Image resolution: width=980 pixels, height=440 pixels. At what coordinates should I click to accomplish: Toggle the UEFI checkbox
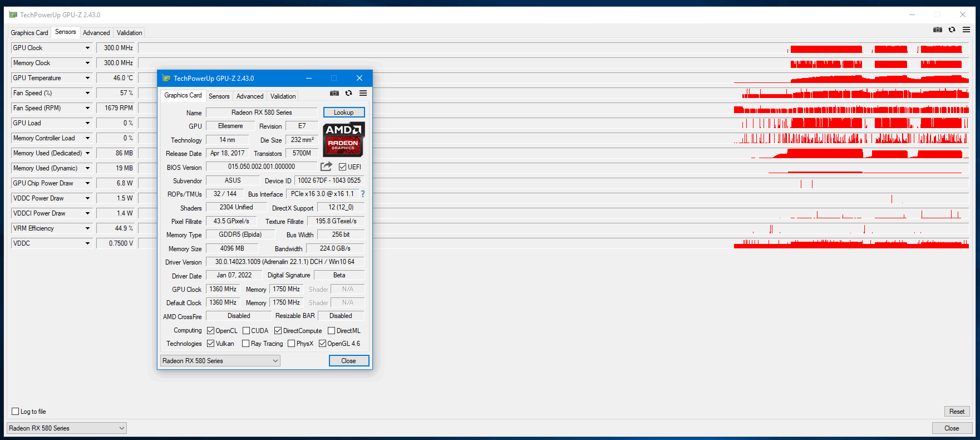343,167
